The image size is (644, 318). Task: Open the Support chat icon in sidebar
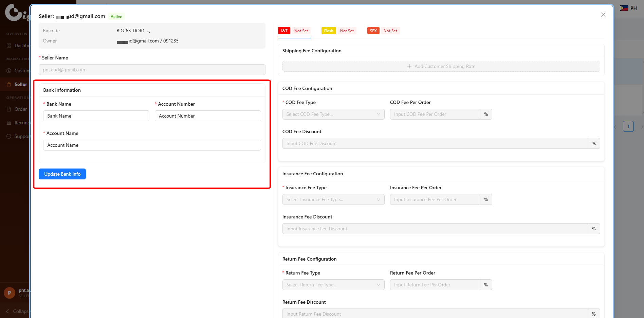pyautogui.click(x=9, y=136)
